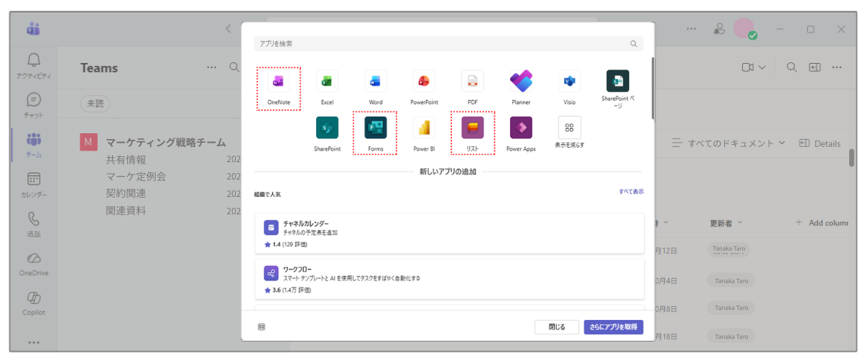
Task: Select the SharePoint ページ app icon
Action: (x=618, y=89)
